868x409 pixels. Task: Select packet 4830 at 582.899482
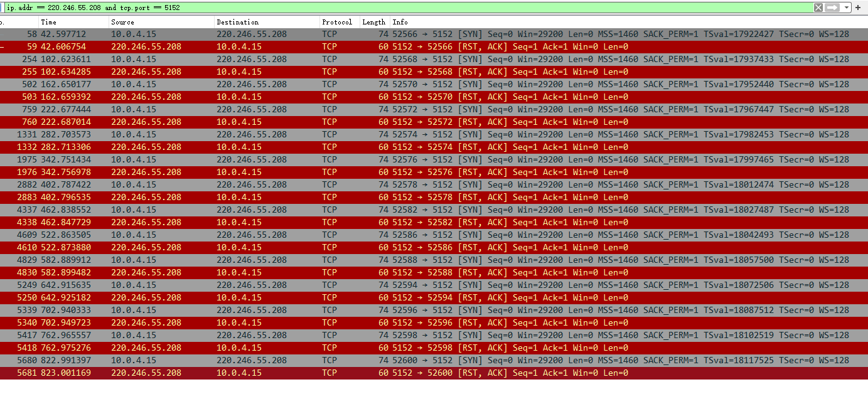tap(434, 272)
